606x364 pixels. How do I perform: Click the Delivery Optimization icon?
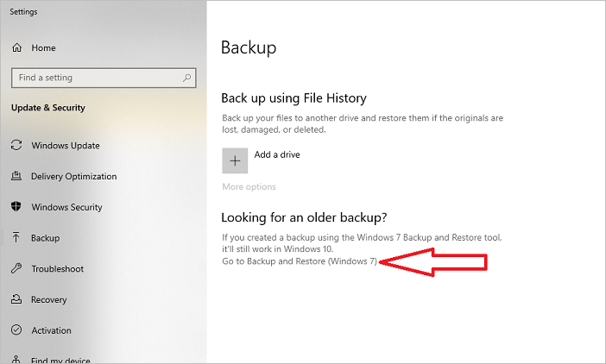[x=16, y=177]
